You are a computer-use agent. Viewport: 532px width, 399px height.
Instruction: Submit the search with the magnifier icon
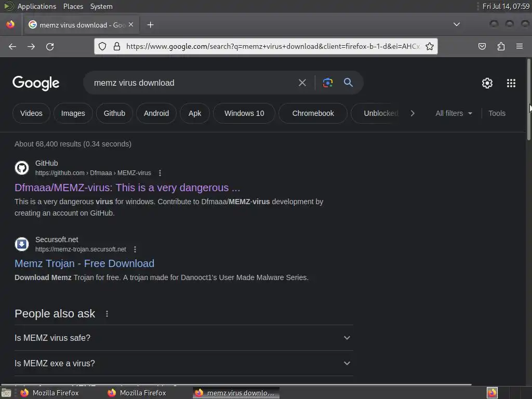tap(348, 83)
